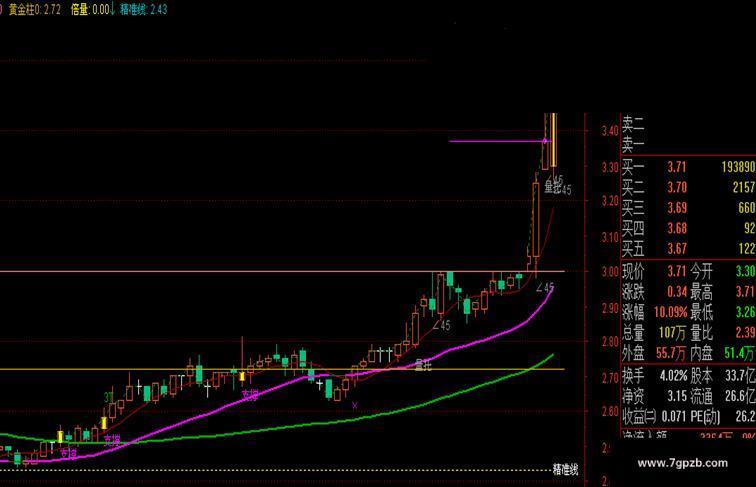Click the magenta X marker below the candles

355,406
